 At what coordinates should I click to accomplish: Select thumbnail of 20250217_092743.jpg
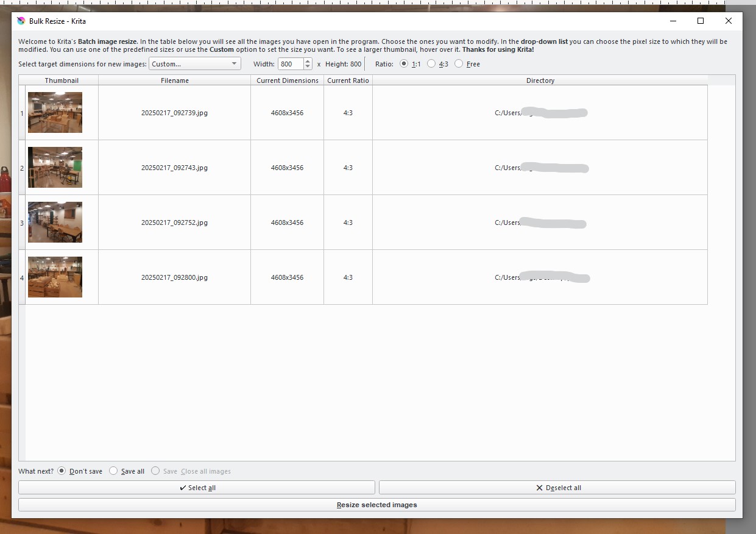pyautogui.click(x=55, y=168)
